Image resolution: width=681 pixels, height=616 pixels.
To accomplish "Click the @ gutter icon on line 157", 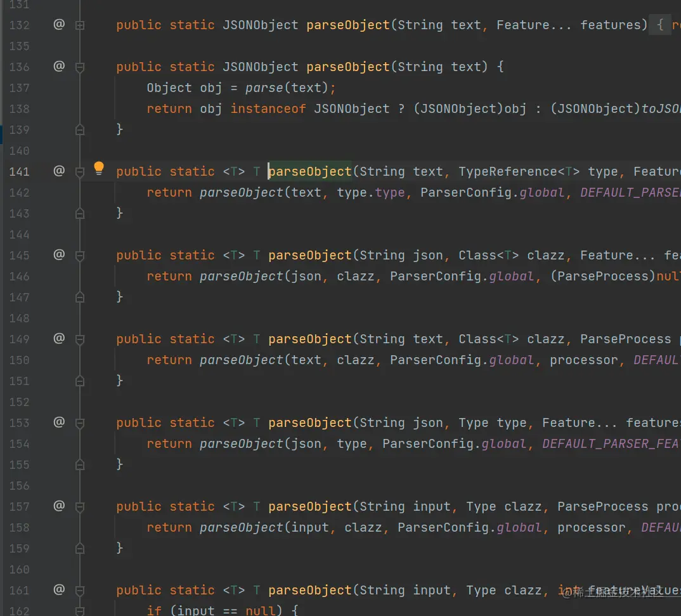I will point(59,506).
